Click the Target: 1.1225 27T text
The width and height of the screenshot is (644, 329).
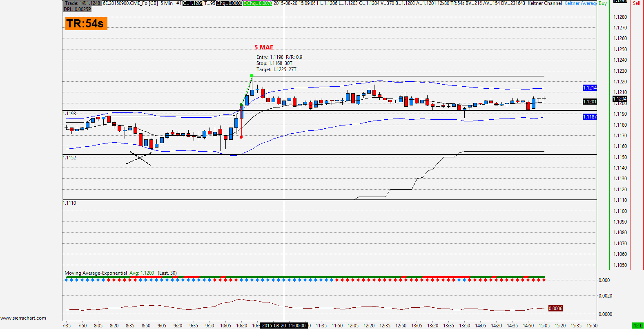(x=276, y=69)
